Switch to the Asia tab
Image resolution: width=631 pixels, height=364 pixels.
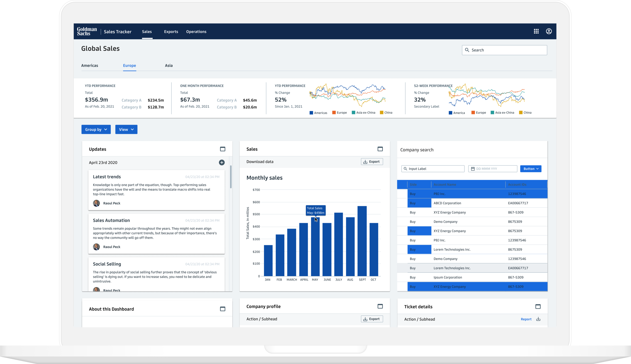point(169,65)
